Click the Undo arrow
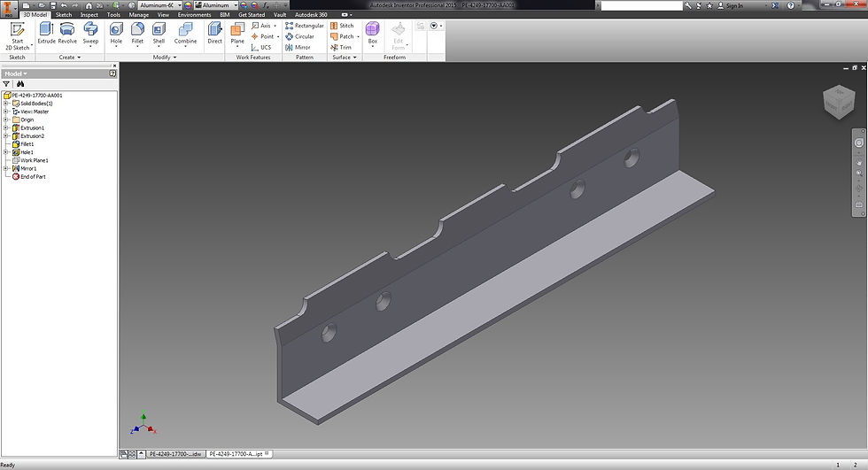The image size is (868, 470). [64, 5]
